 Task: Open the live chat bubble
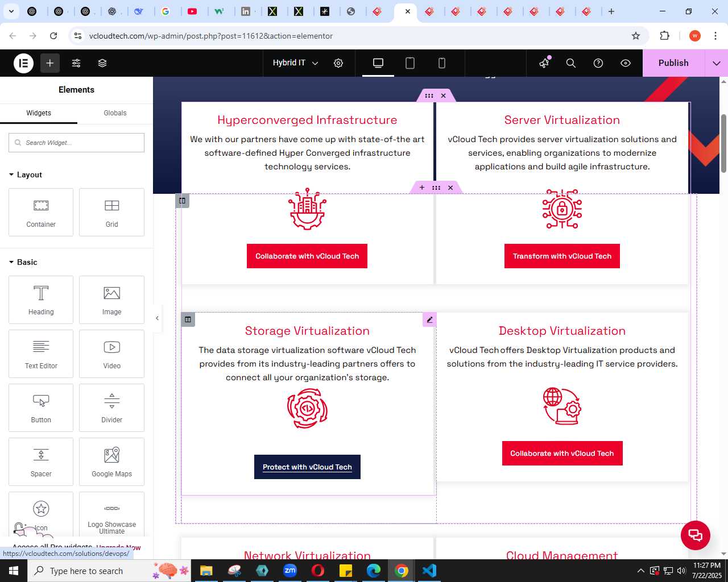(x=696, y=535)
